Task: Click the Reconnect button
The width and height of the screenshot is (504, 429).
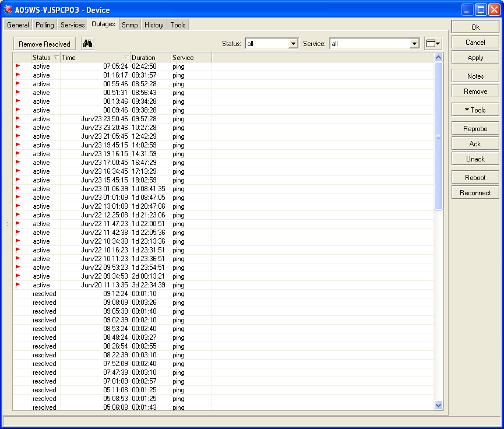Action: coord(475,192)
